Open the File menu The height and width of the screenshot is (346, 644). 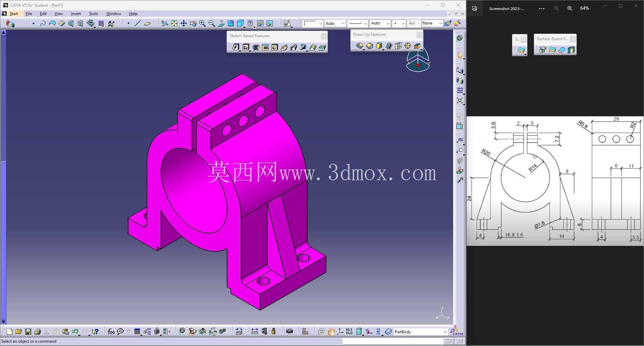29,14
